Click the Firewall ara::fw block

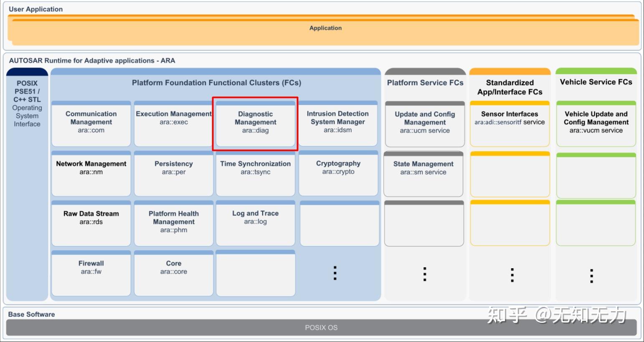click(x=91, y=273)
